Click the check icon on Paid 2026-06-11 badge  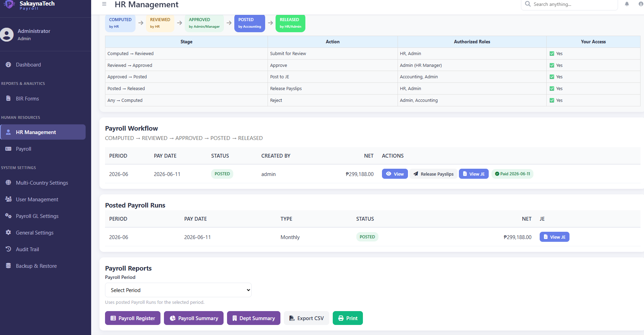(x=497, y=174)
